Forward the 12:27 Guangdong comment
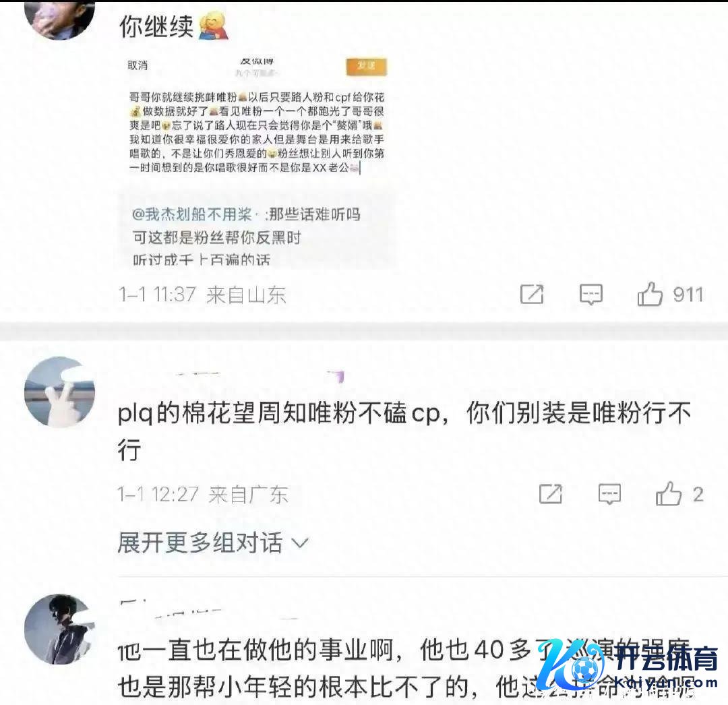 pyautogui.click(x=551, y=494)
